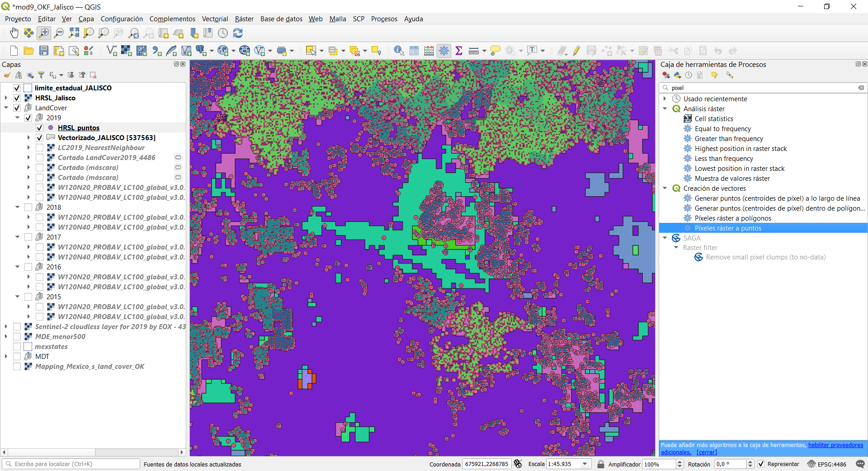Toggle editing pencil icon
The height and width of the screenshot is (471, 868).
click(x=576, y=51)
